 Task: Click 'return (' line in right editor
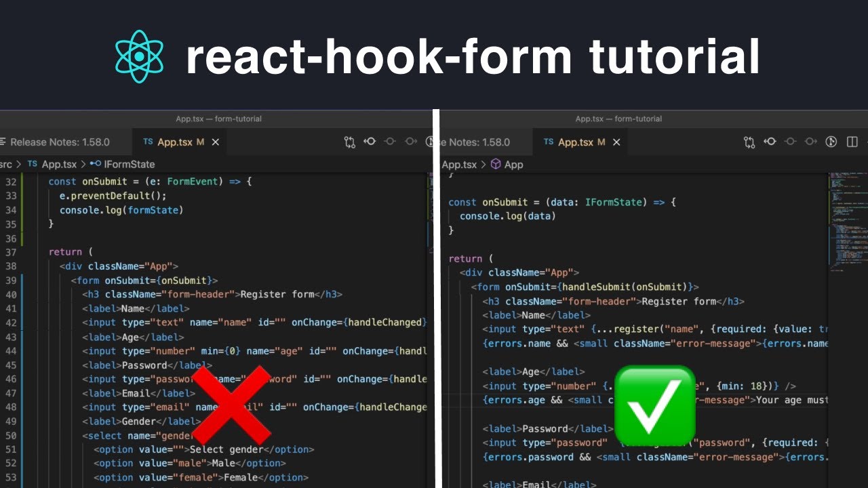(471, 259)
